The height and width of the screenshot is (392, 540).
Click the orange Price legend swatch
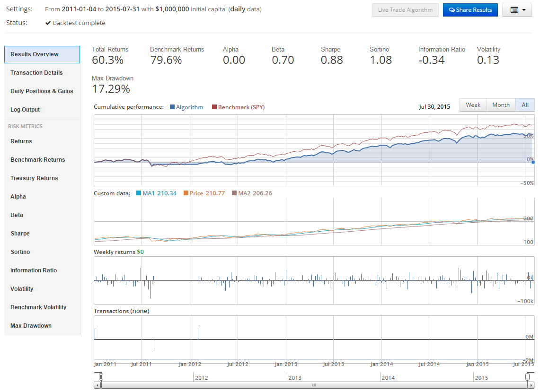pos(186,193)
